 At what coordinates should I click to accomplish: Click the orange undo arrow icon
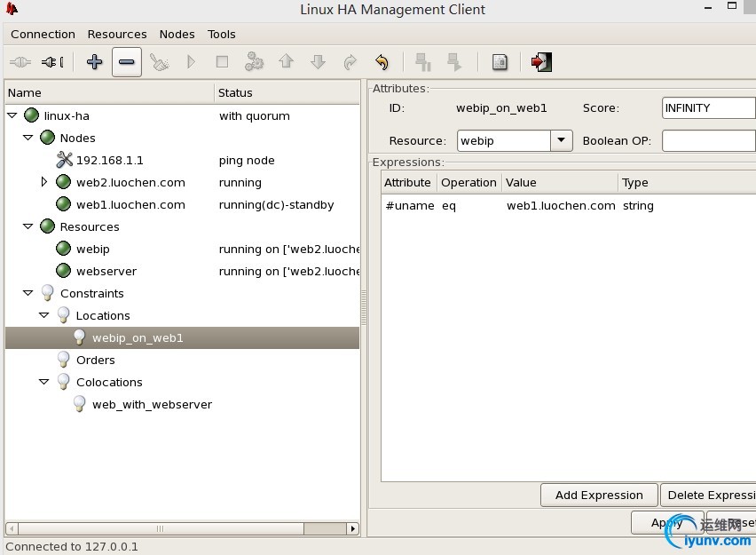point(382,62)
